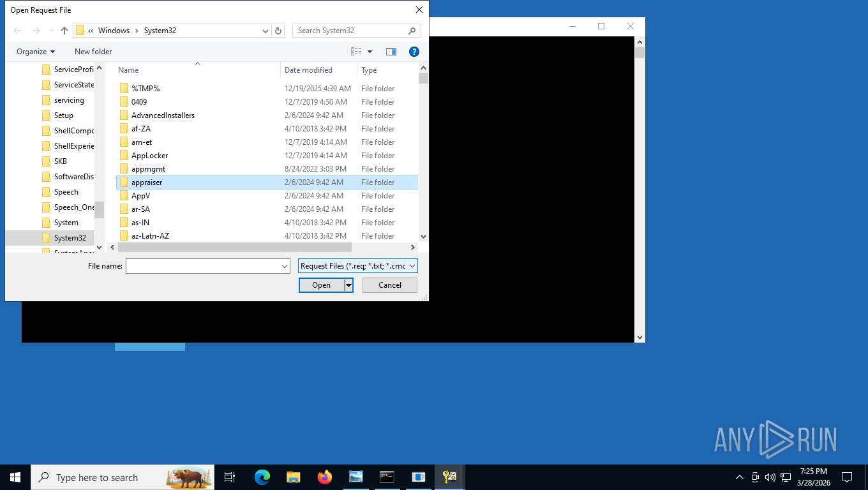The width and height of the screenshot is (868, 490).
Task: Open the Organize menu
Action: click(36, 52)
